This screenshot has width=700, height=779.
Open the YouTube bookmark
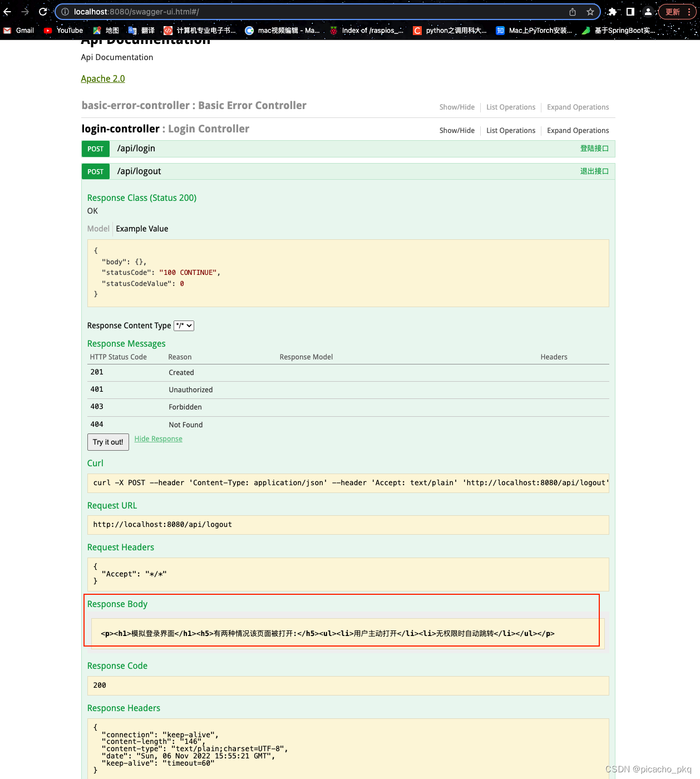point(63,31)
